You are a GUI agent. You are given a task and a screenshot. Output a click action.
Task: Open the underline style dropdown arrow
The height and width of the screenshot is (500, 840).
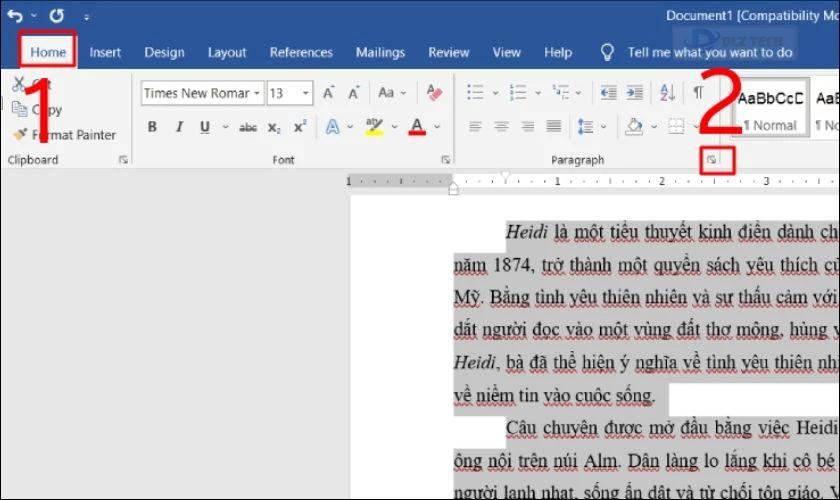point(226,127)
